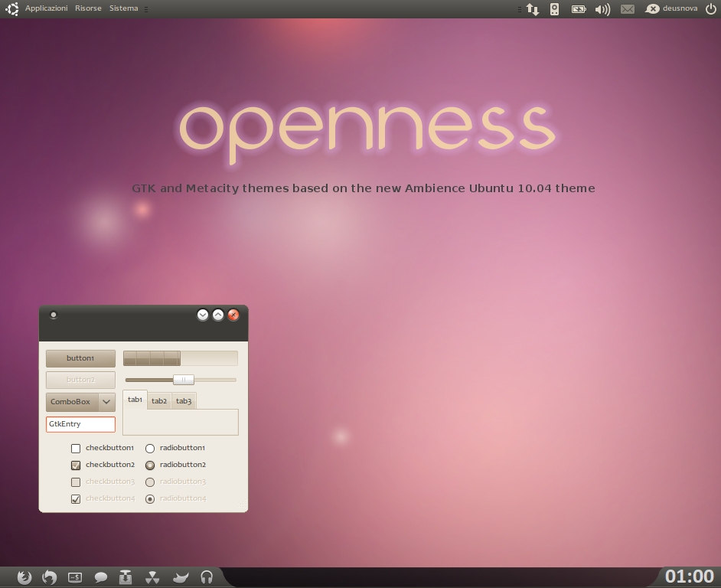Image resolution: width=721 pixels, height=588 pixels.
Task: Click the progress bar in demo window
Action: point(181,358)
